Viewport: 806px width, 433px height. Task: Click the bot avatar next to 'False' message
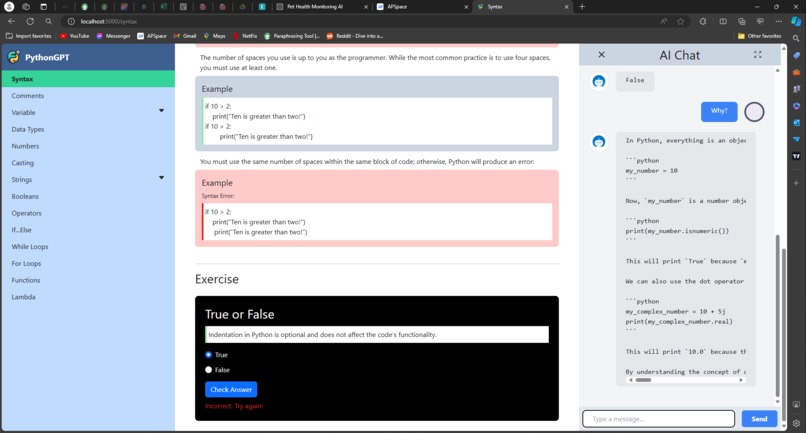click(599, 81)
